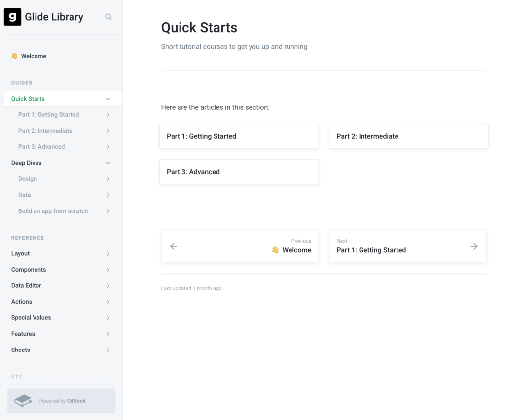
Task: Open Design sidebar item
Action: pyautogui.click(x=28, y=179)
